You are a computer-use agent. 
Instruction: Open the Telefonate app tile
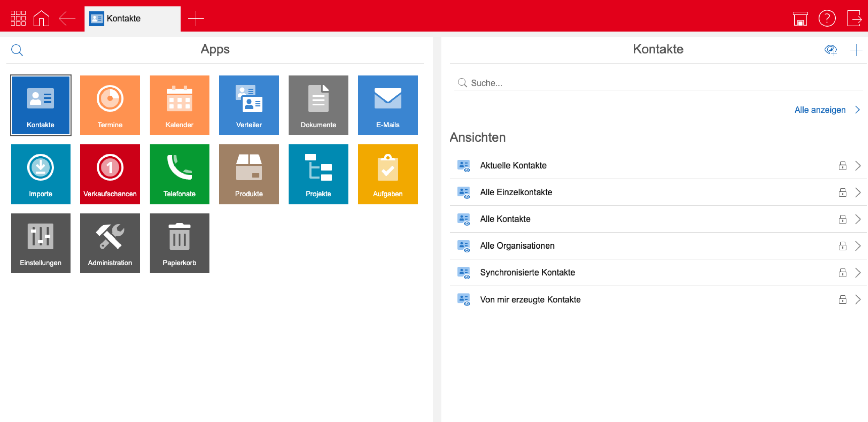[x=179, y=174]
